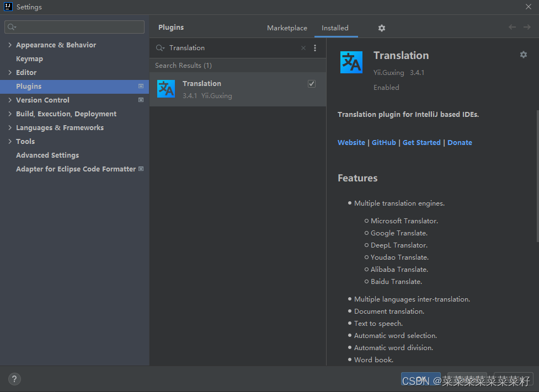
Task: Click the Plugins heading above the list
Action: 171,28
